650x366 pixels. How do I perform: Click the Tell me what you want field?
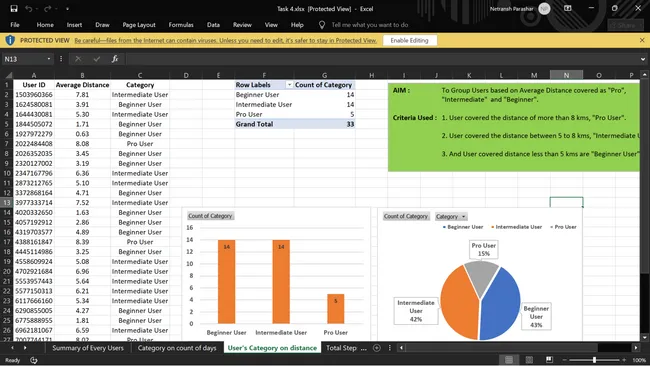(x=370, y=25)
